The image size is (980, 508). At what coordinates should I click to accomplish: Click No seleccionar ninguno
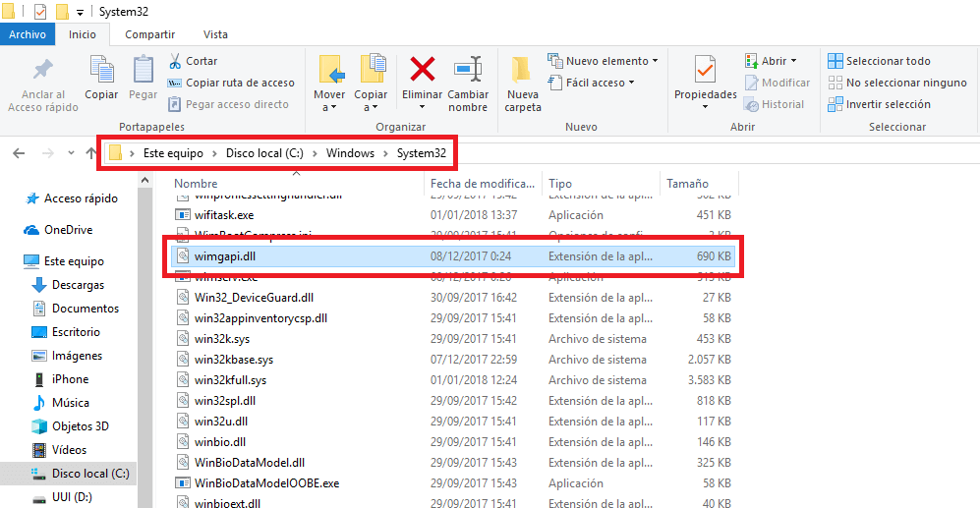tap(896, 83)
